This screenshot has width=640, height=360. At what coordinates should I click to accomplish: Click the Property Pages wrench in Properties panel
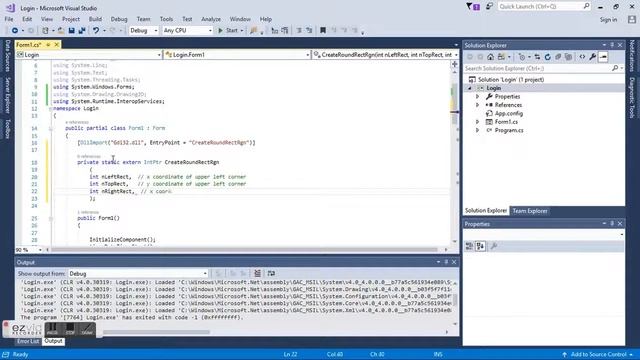click(x=494, y=246)
